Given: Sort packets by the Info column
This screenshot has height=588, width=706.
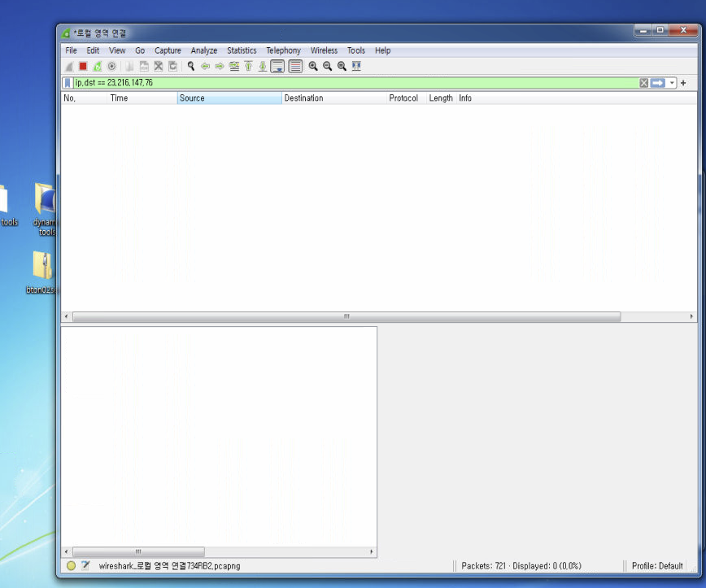Looking at the screenshot, I should [x=577, y=98].
